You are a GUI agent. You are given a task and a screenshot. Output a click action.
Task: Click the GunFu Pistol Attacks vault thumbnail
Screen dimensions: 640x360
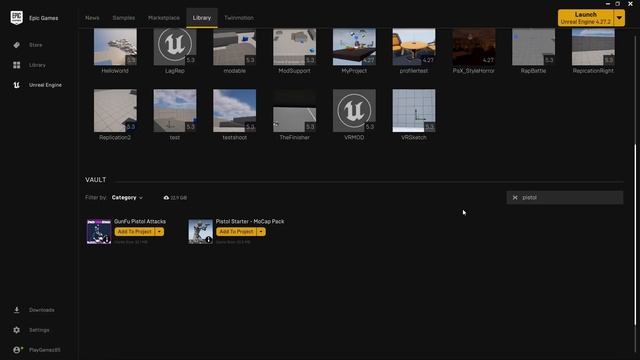tap(99, 231)
